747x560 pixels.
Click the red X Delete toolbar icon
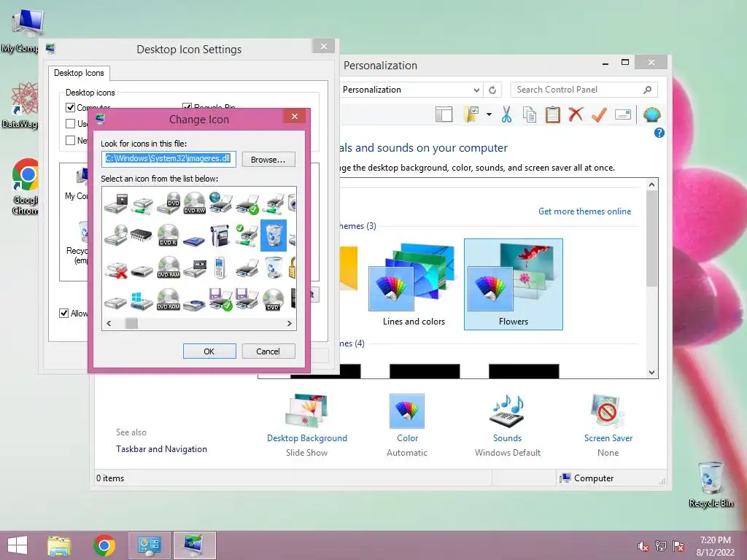click(x=576, y=114)
